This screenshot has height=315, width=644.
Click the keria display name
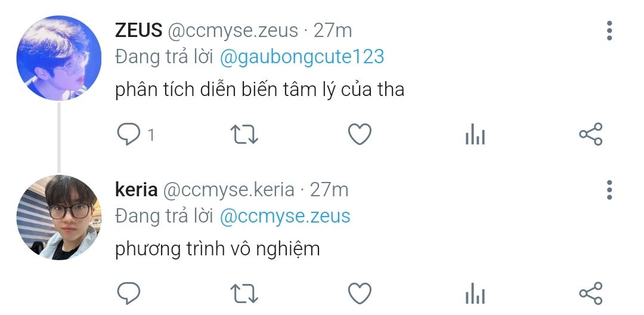click(x=136, y=190)
